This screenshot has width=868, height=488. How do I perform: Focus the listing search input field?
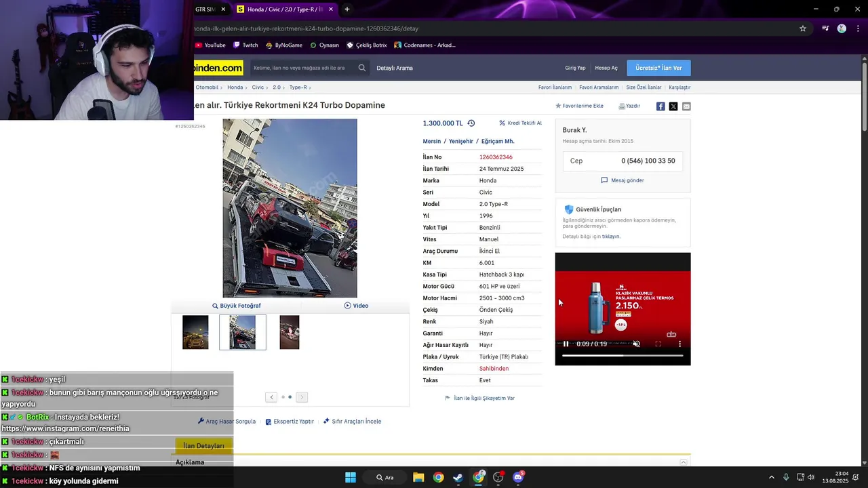pyautogui.click(x=302, y=68)
